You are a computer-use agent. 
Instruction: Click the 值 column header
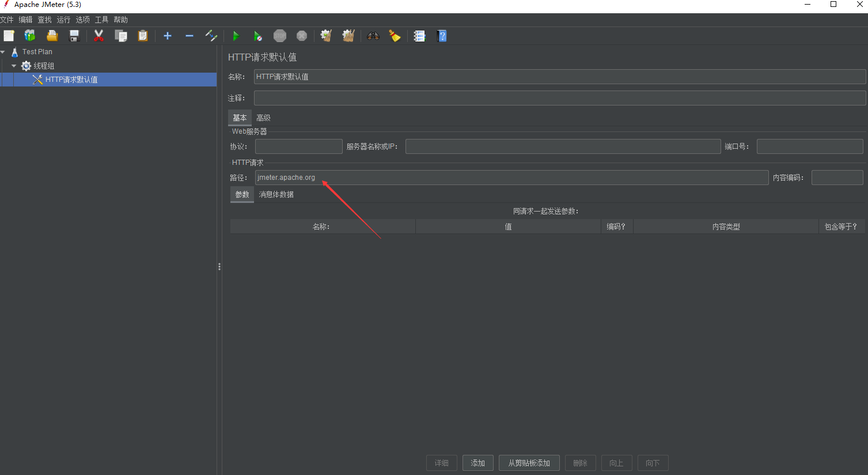point(508,227)
